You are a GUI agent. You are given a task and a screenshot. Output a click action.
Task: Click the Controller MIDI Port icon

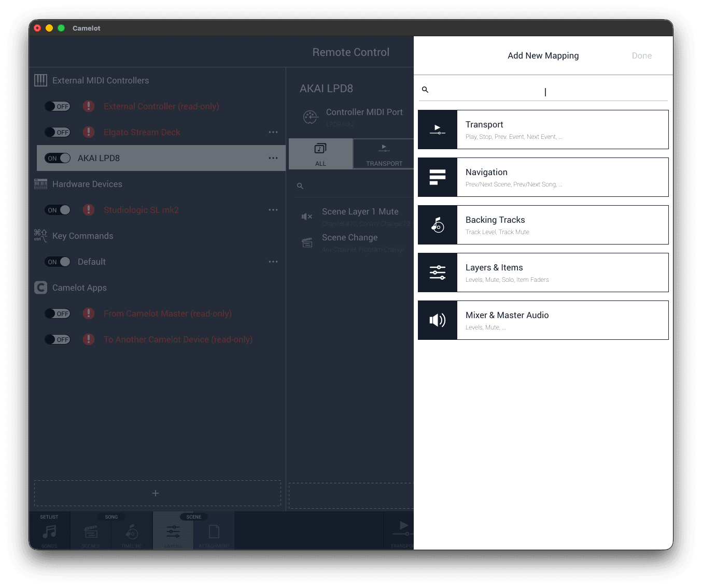pyautogui.click(x=310, y=117)
